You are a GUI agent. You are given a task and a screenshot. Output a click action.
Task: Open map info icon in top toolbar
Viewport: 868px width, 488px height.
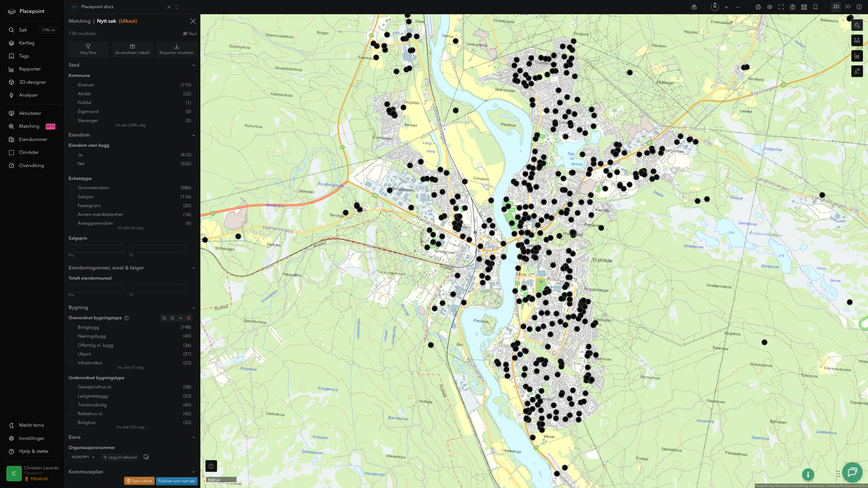pyautogui.click(x=859, y=7)
